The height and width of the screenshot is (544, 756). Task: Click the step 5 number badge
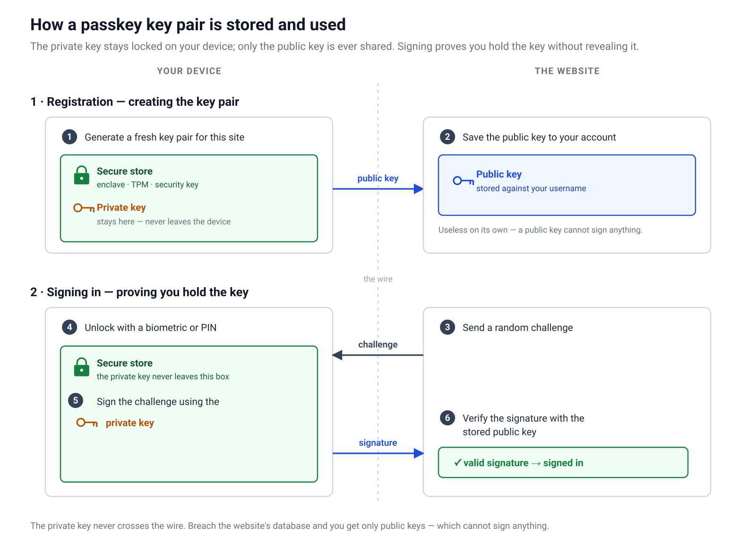76,400
